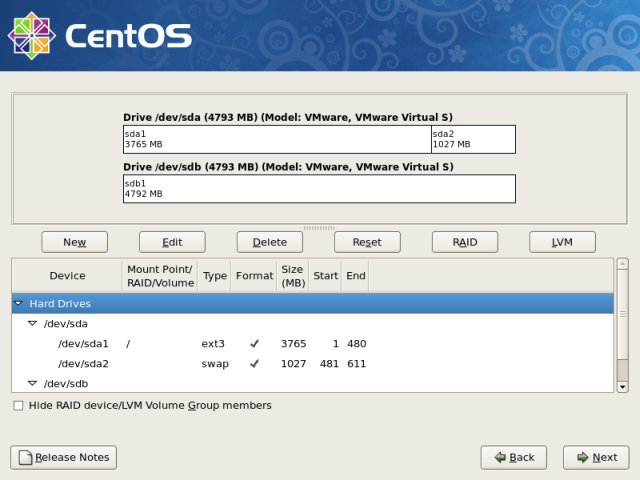Screen dimensions: 640x480
Task: Open the RAID configuration button
Action: point(465,242)
